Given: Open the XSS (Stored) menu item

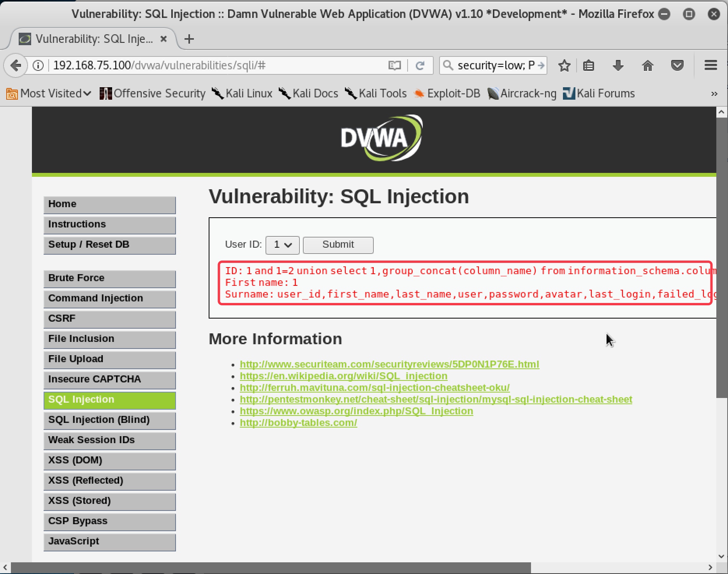Looking at the screenshot, I should click(x=109, y=502).
